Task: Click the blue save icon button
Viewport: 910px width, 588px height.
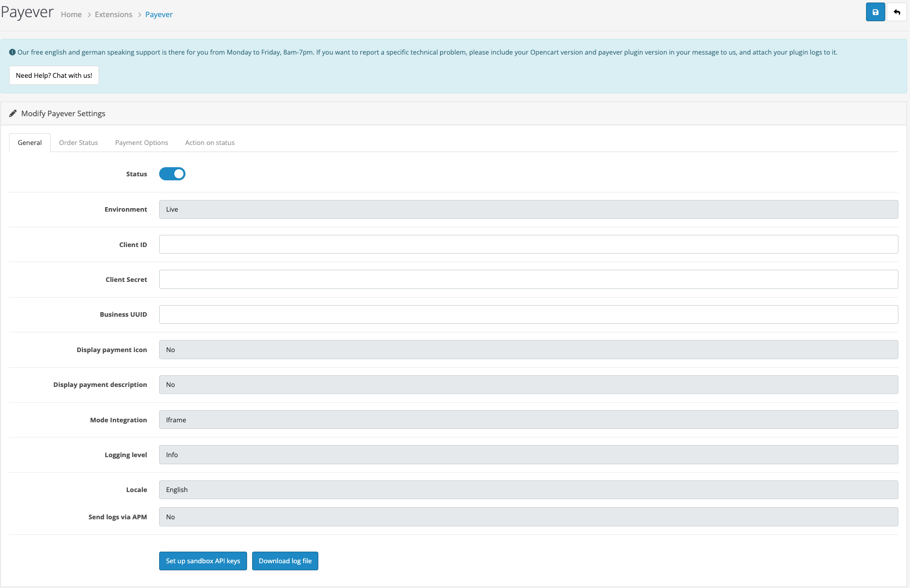Action: (875, 12)
